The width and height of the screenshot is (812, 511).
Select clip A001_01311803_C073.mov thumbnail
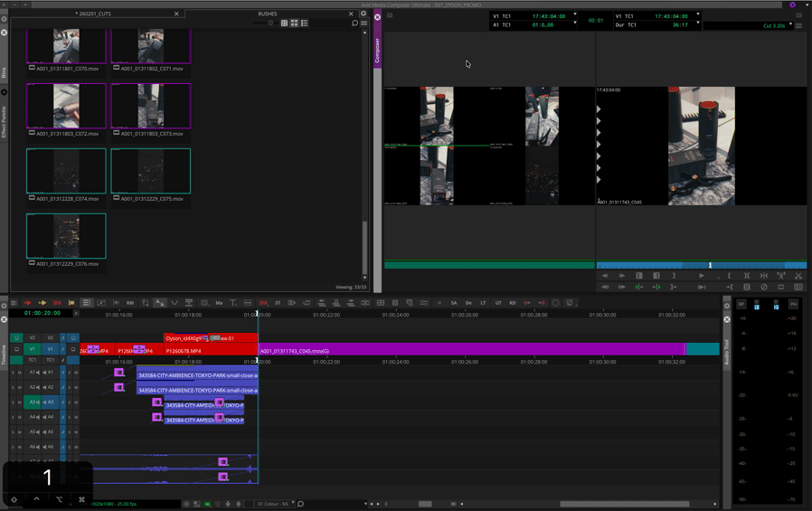coord(151,106)
